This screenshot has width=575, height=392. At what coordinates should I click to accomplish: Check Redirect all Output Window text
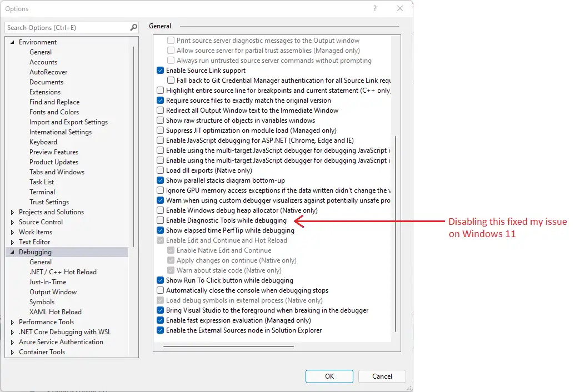coord(160,110)
